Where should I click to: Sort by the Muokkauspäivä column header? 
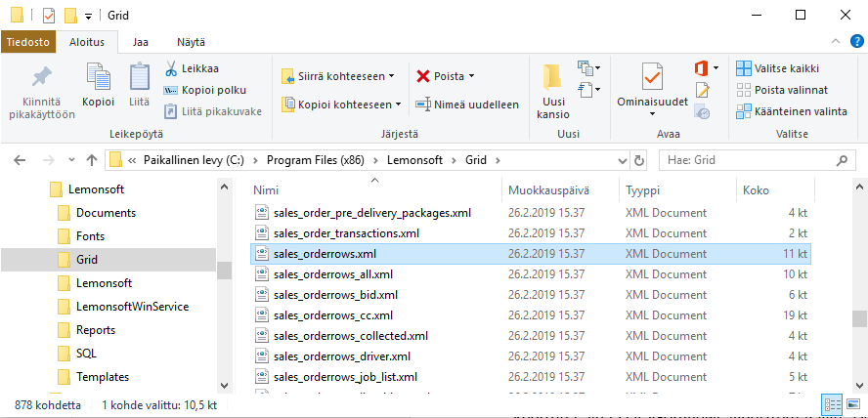click(560, 190)
